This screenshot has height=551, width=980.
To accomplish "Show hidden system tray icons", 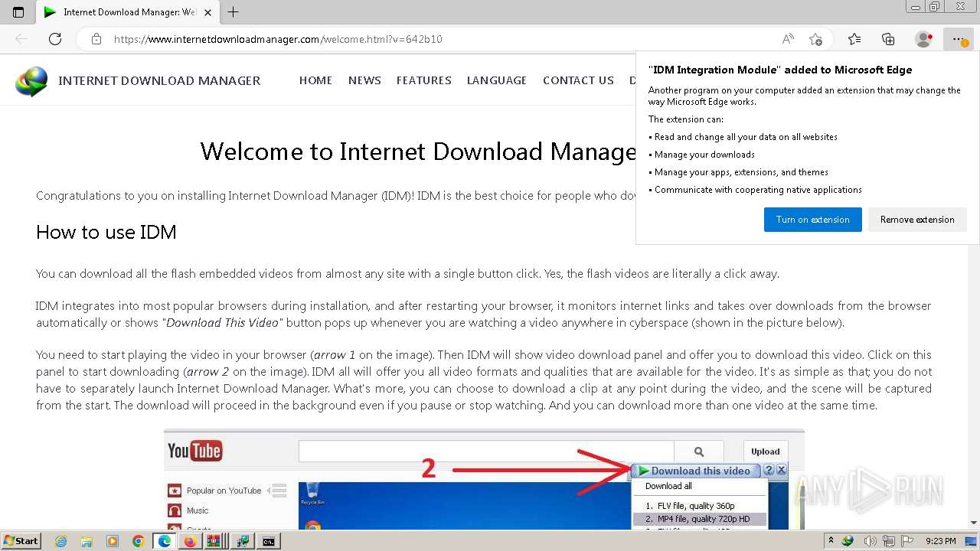I will (831, 541).
